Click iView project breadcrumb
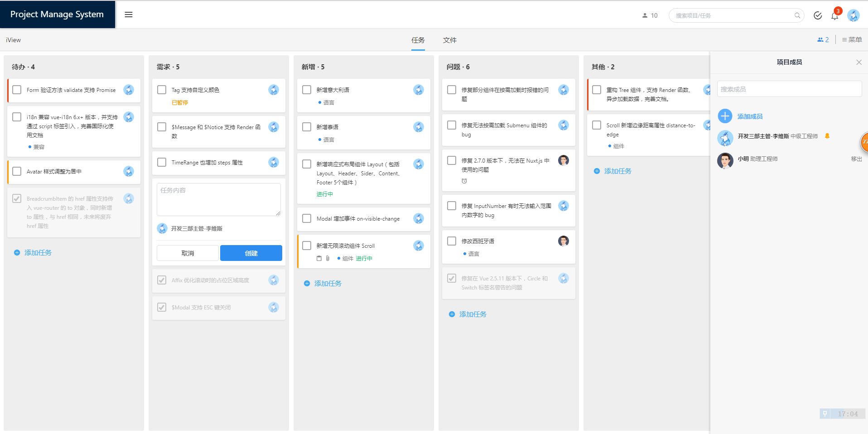Image resolution: width=868 pixels, height=434 pixels. (13, 40)
